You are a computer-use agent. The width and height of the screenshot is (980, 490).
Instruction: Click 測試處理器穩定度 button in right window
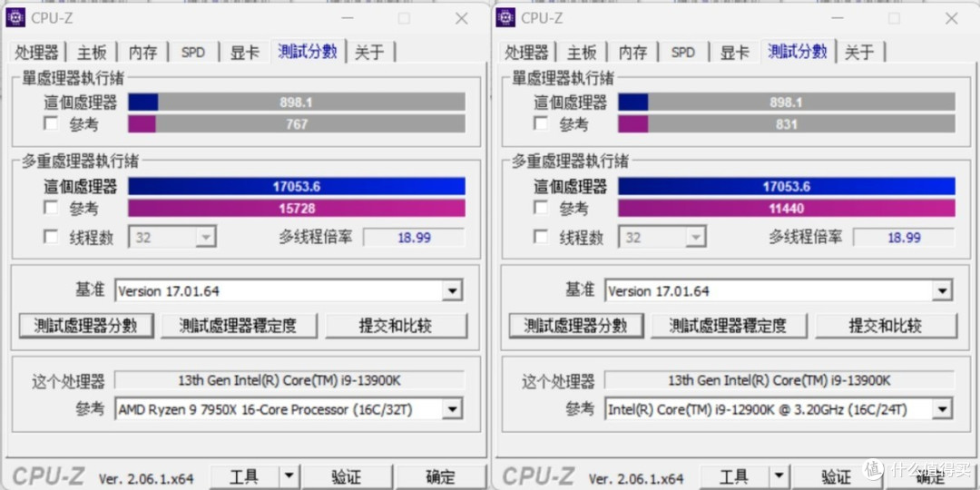coord(729,326)
